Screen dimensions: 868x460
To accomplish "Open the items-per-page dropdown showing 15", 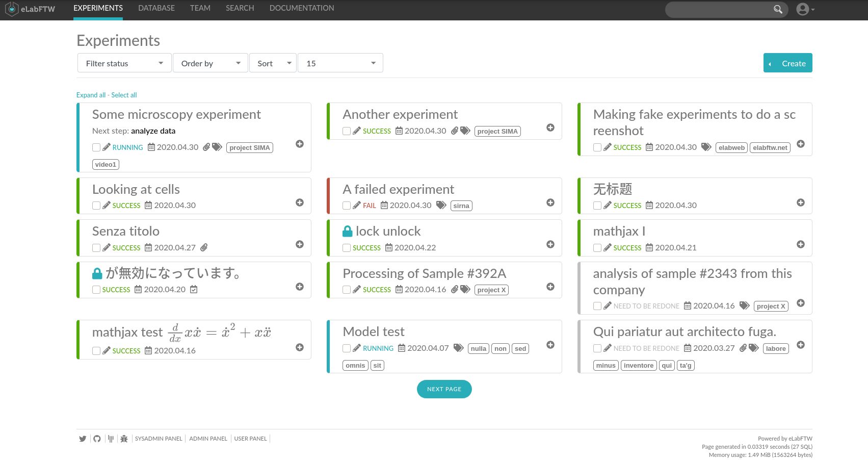I will tap(340, 63).
